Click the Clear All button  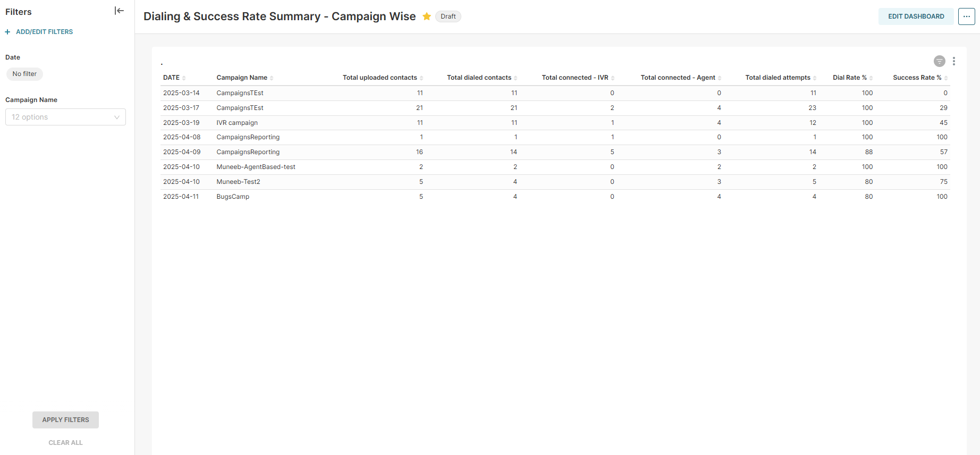tap(65, 442)
